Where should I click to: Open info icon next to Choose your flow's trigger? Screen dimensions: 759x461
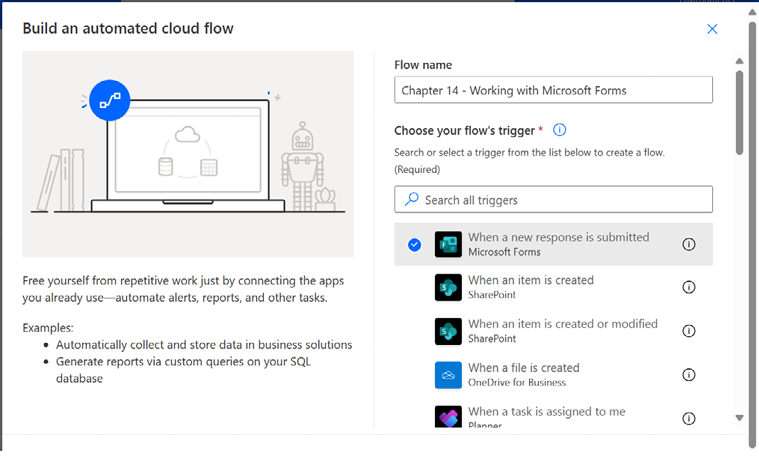560,130
